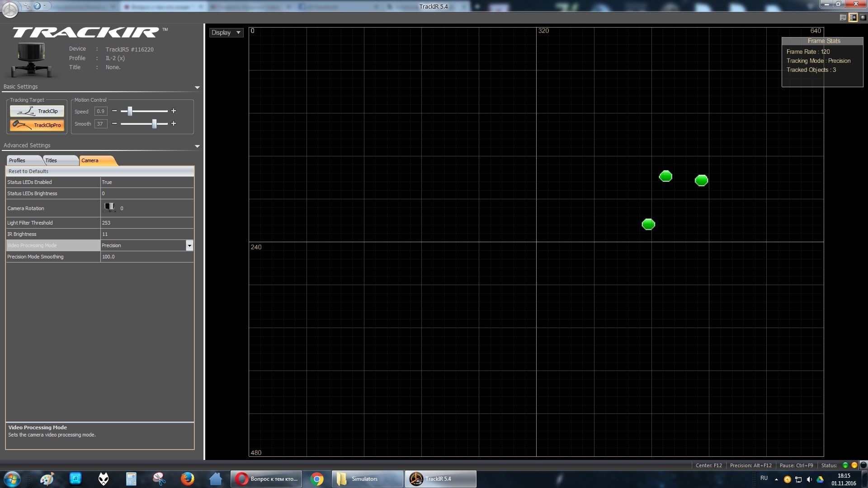Collapse the Basic Settings section
This screenshot has height=488, width=868.
click(x=197, y=87)
